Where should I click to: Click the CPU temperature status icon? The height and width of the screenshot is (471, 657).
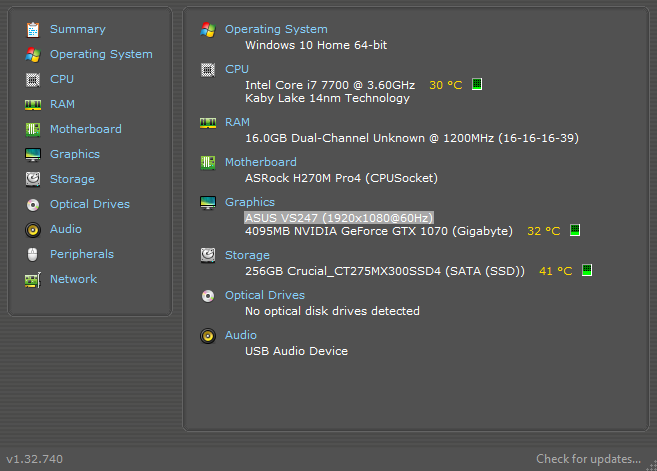point(477,85)
